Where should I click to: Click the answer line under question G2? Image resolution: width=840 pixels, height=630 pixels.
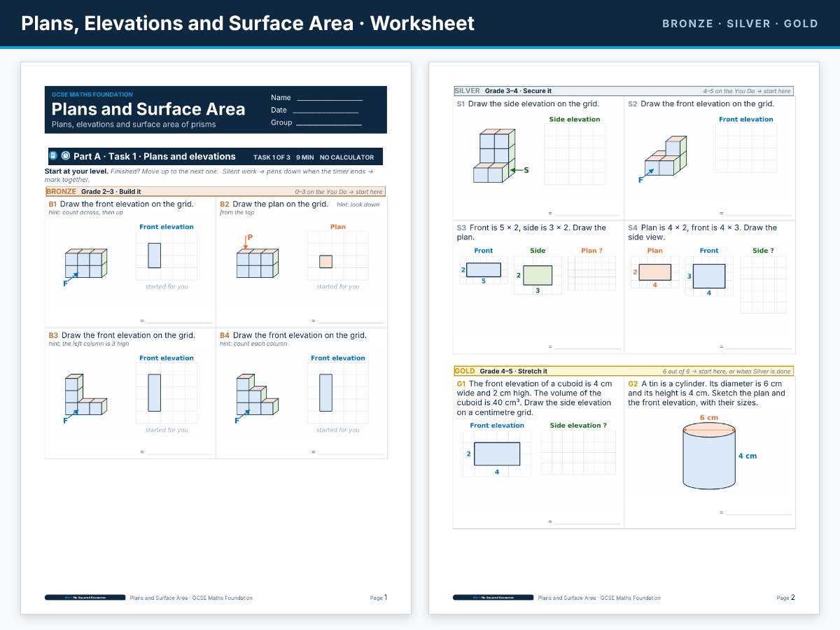coord(759,513)
